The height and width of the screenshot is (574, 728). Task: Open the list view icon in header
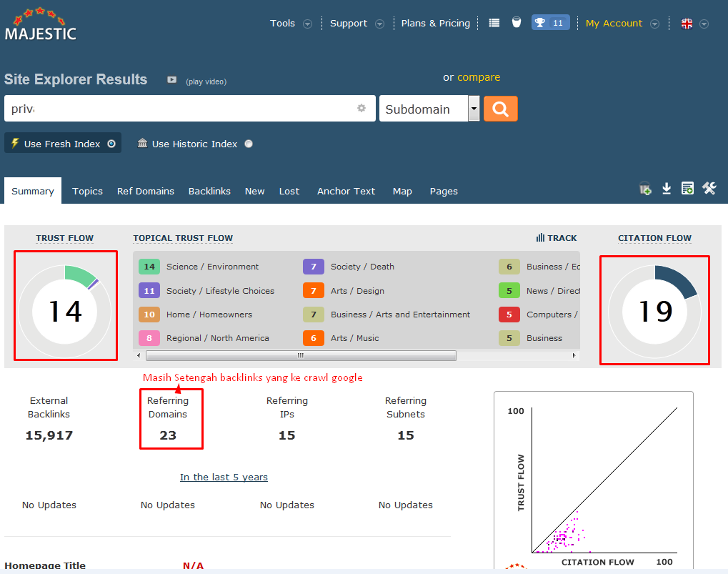494,23
